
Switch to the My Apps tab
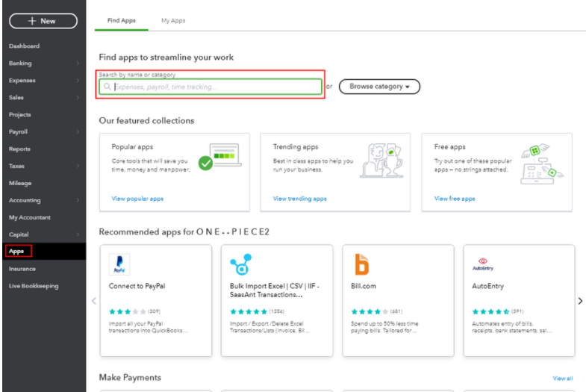point(173,21)
